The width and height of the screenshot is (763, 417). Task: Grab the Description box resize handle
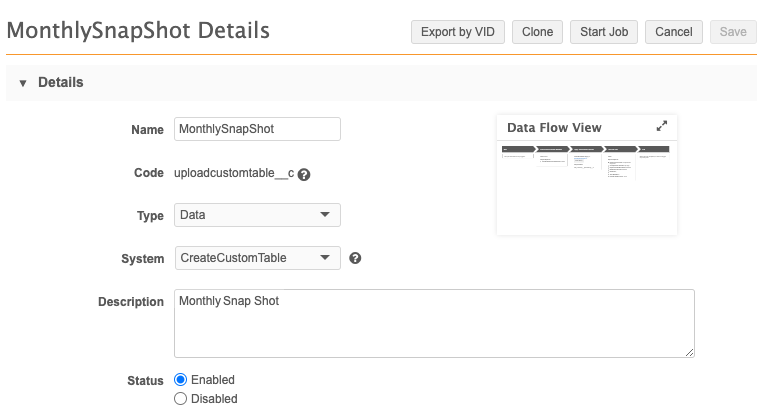(689, 352)
